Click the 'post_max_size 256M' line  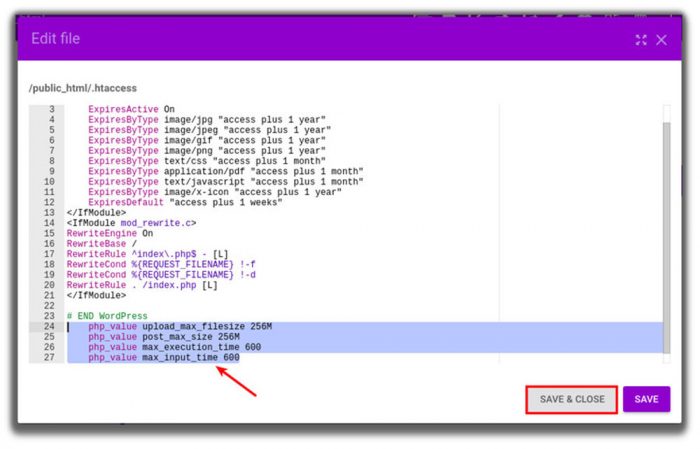pyautogui.click(x=164, y=337)
